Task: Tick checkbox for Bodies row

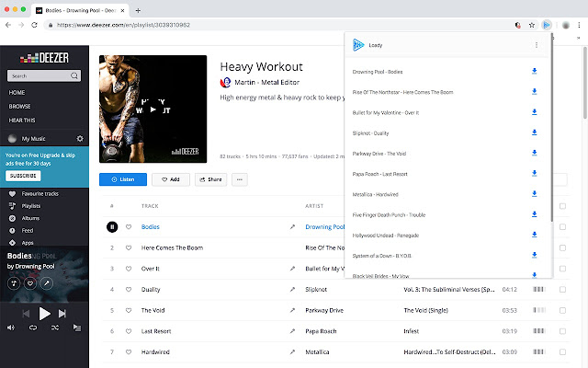Action: pyautogui.click(x=562, y=227)
